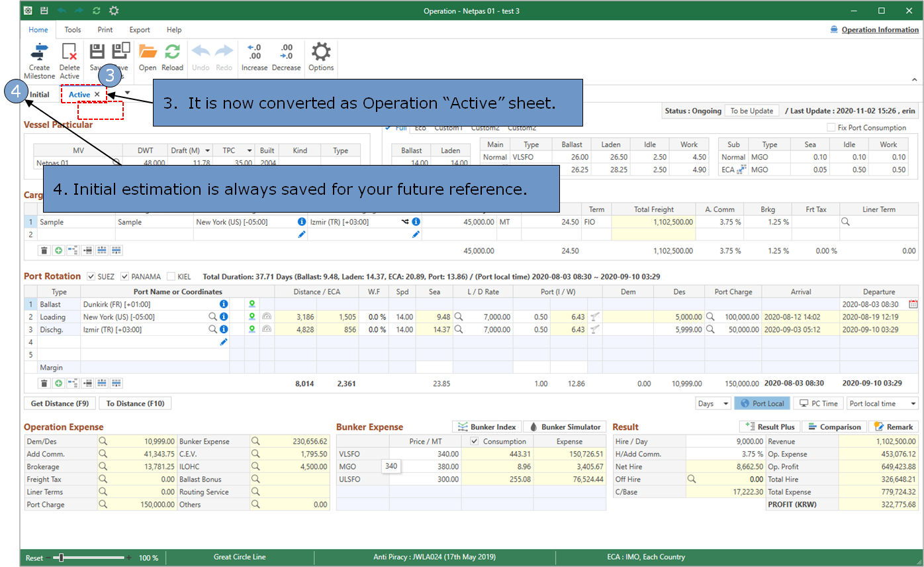Open the Options gear in the ribbon

pyautogui.click(x=321, y=53)
